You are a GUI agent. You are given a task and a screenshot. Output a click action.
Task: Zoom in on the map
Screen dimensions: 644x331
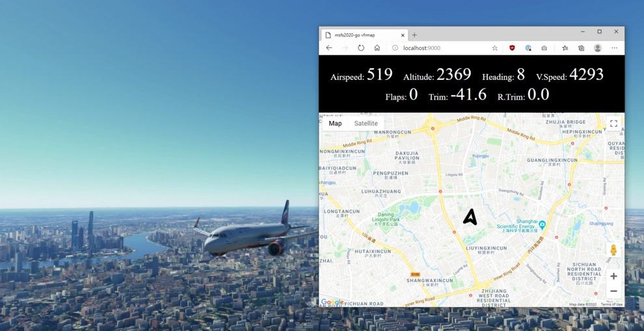(x=613, y=276)
